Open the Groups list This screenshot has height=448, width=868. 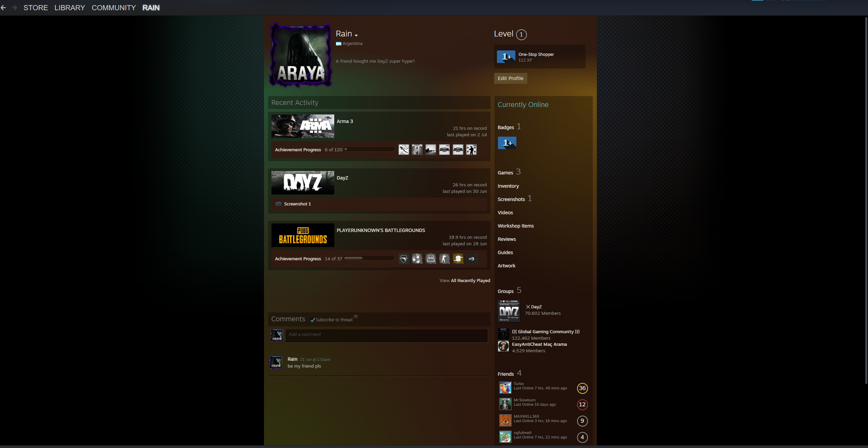tap(505, 291)
